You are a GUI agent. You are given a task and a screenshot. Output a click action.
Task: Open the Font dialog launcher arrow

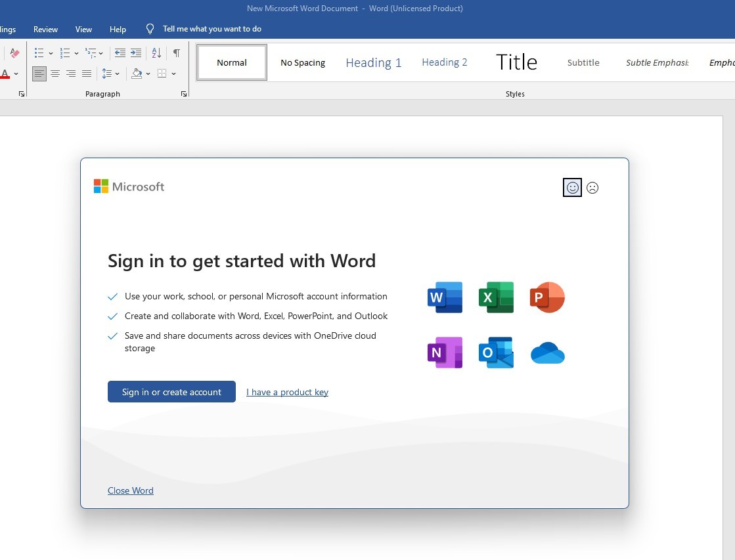coord(22,94)
